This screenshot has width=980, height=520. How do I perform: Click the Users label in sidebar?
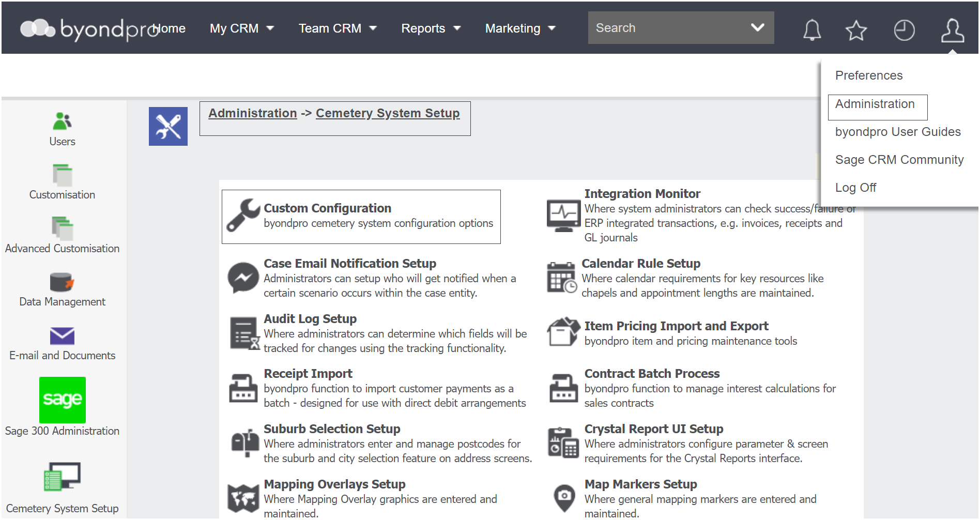point(62,142)
